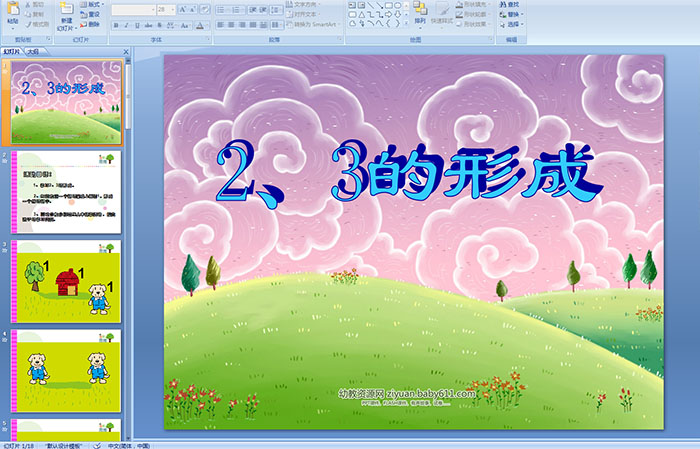
Task: Open the font size 28 dropdown
Action: [x=166, y=9]
